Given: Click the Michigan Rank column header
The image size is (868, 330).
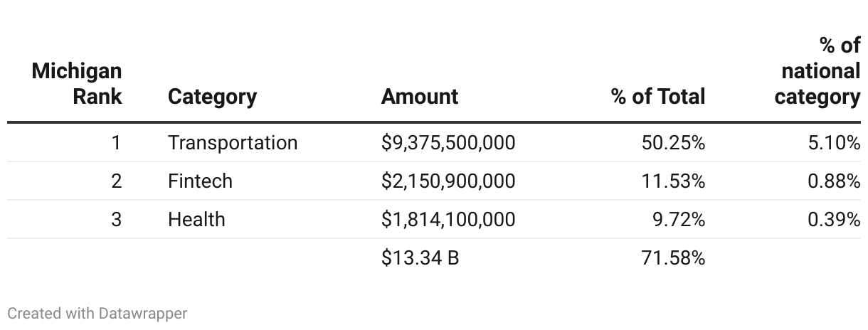Looking at the screenshot, I should pyautogui.click(x=77, y=83).
